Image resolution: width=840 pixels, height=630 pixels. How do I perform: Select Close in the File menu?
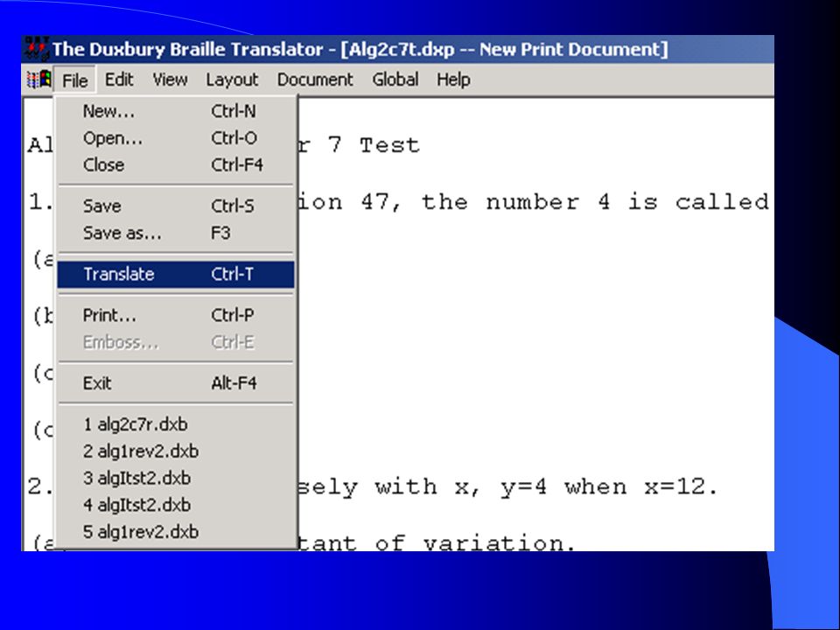[176, 165]
